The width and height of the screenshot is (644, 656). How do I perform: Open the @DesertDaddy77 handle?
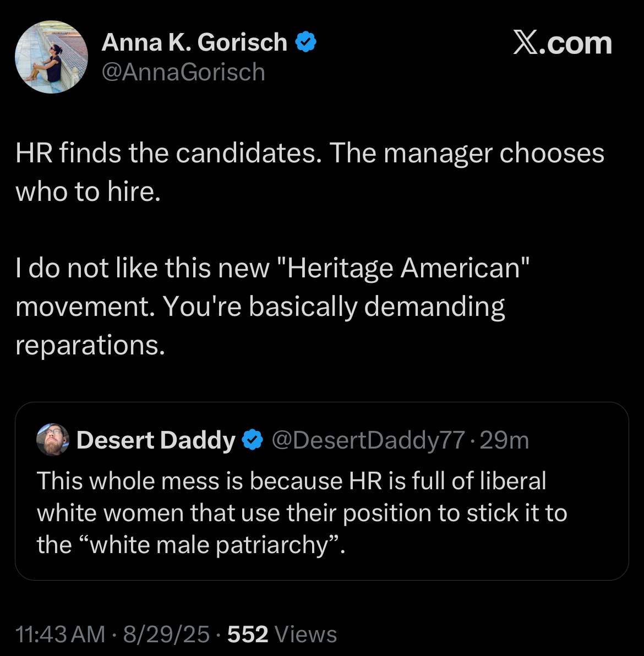pos(368,440)
